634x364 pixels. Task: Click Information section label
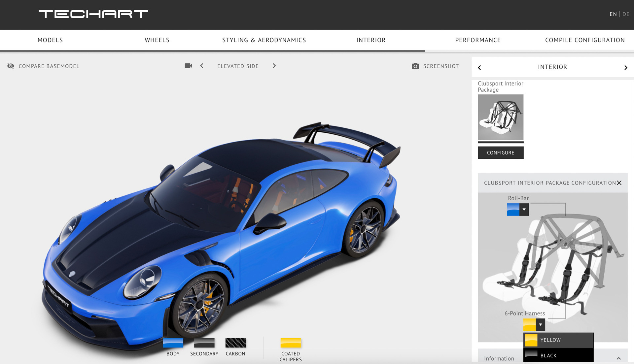(x=499, y=358)
